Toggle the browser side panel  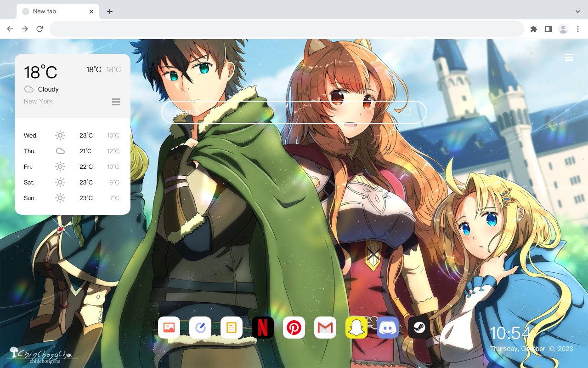[x=548, y=29]
